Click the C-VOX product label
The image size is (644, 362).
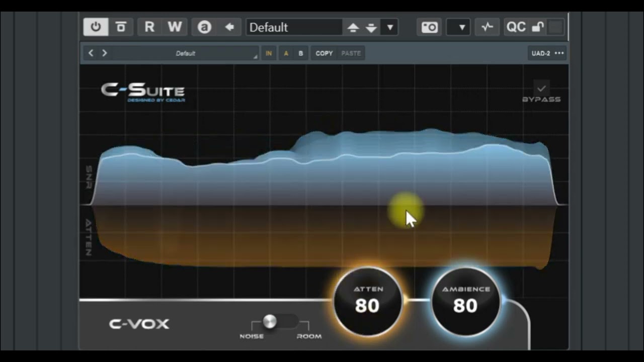139,324
